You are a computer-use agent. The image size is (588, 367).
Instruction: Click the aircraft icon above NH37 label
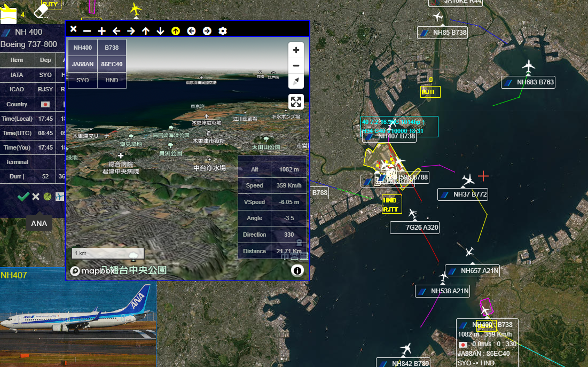[x=468, y=180]
